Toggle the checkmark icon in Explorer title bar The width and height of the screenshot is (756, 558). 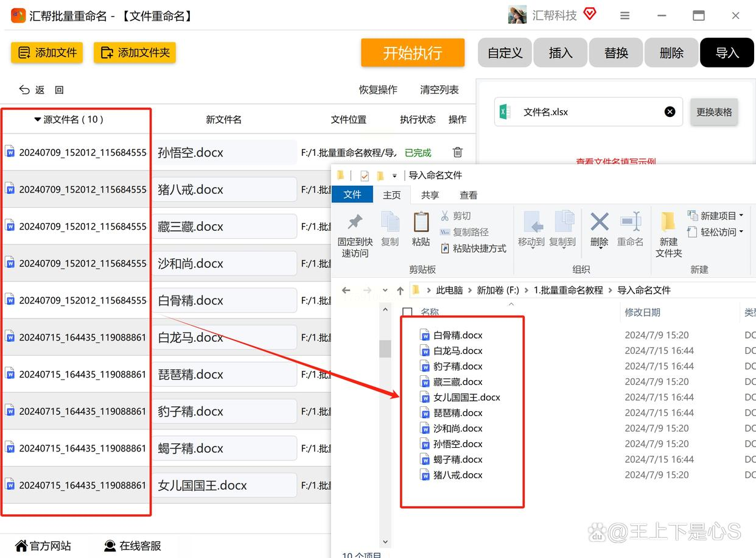[365, 176]
